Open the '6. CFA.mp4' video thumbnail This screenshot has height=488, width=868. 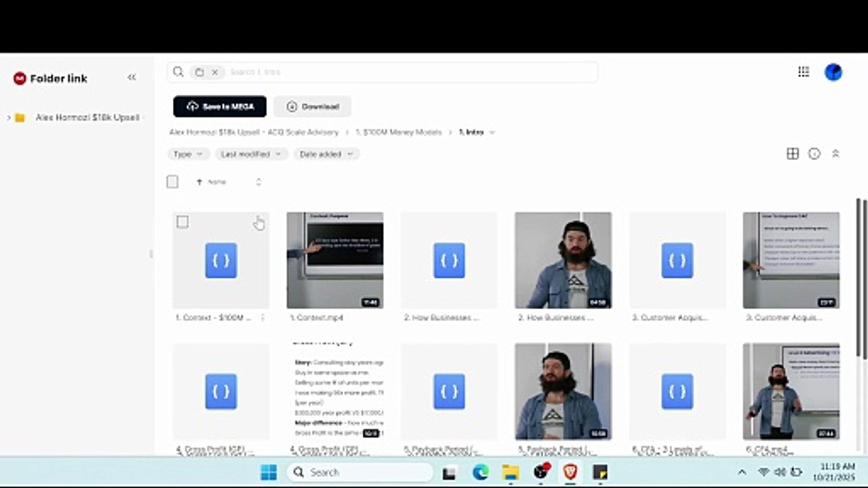coord(791,391)
